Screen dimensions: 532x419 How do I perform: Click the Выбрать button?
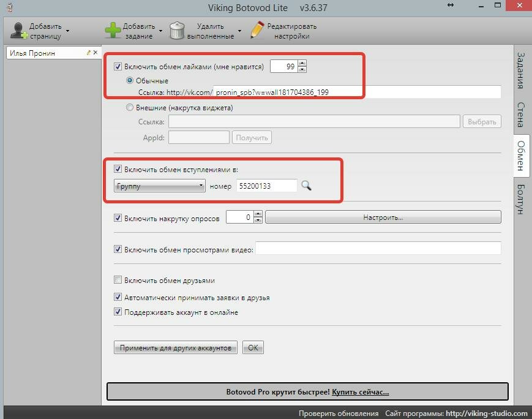[x=482, y=121]
